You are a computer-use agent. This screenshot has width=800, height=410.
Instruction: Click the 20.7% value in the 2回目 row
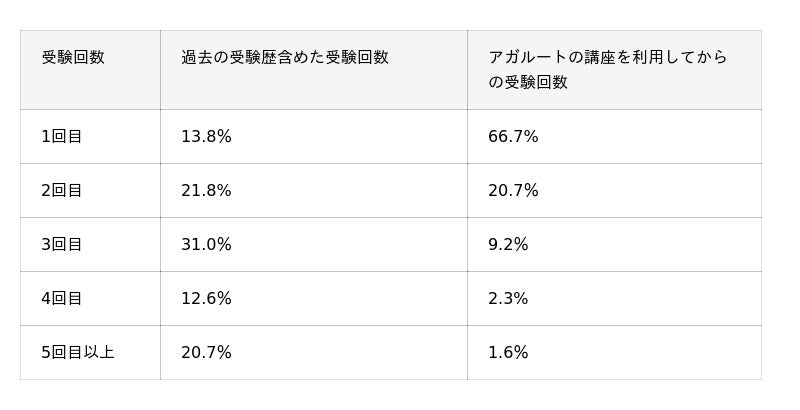(x=513, y=191)
